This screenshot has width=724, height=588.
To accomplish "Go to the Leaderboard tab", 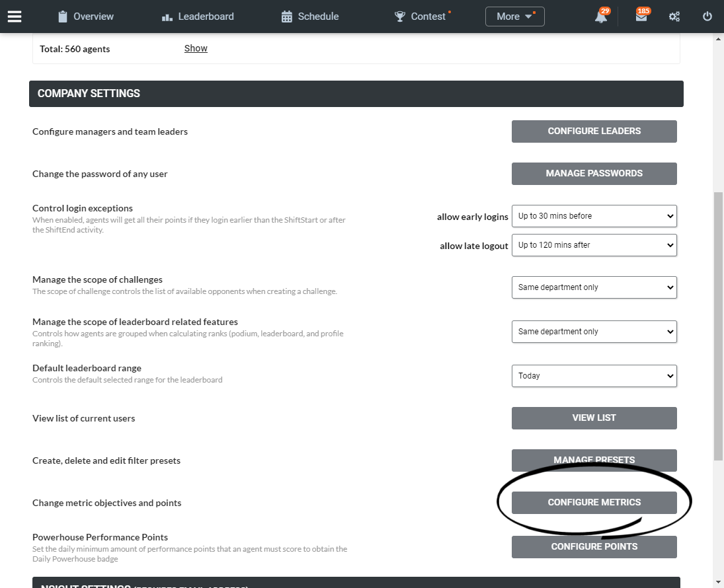I will (x=198, y=17).
